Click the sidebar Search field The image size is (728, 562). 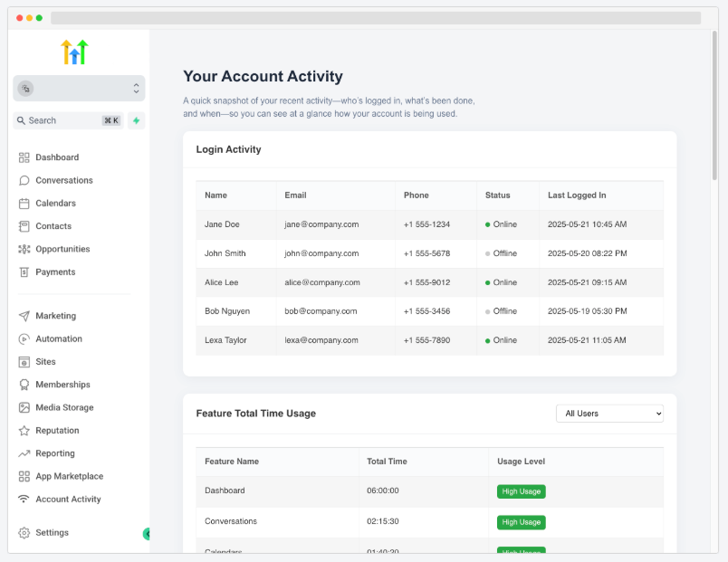pos(68,120)
